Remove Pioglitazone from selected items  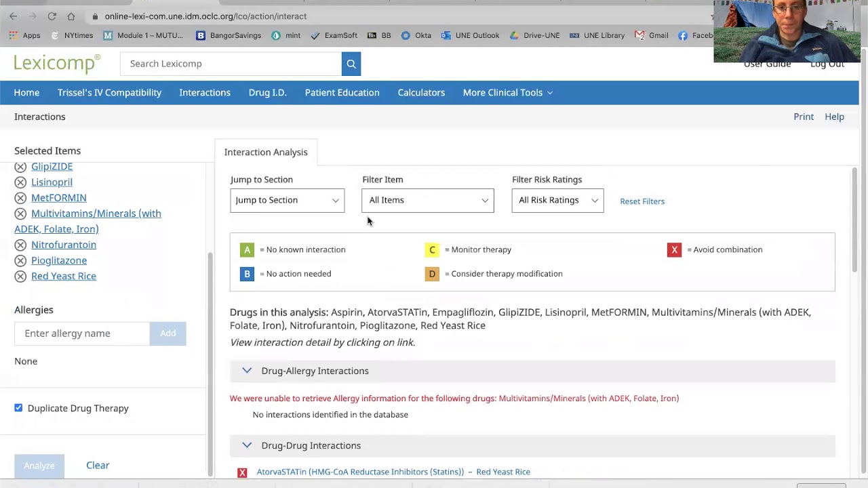[x=20, y=260]
